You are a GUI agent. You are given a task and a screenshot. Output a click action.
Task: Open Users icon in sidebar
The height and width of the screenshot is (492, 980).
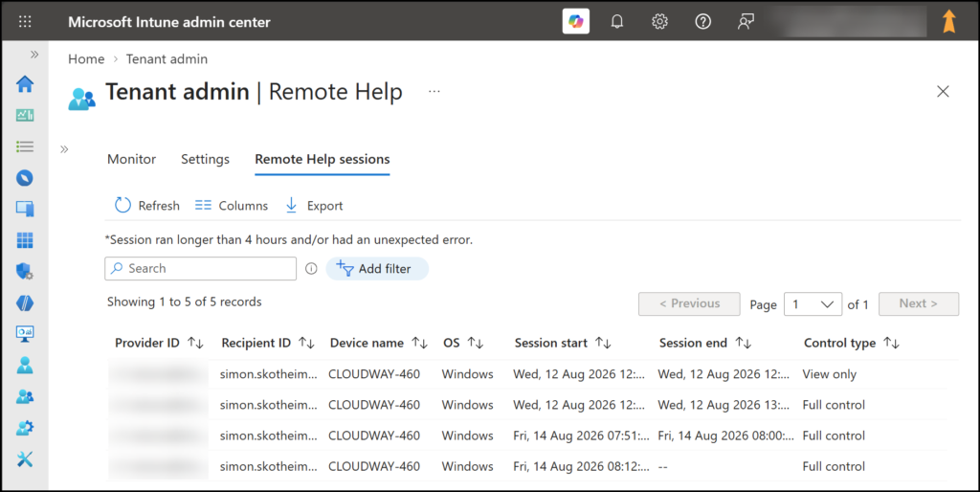(25, 365)
